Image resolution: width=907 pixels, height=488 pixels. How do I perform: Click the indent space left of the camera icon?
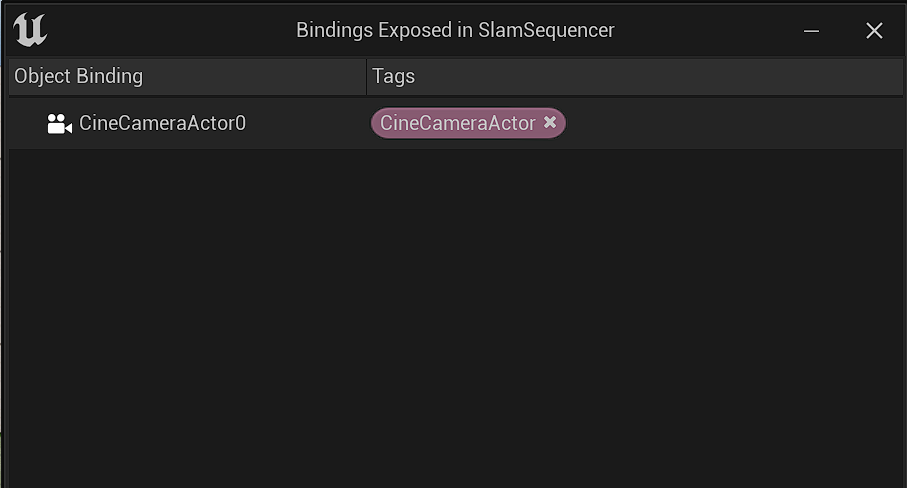28,123
